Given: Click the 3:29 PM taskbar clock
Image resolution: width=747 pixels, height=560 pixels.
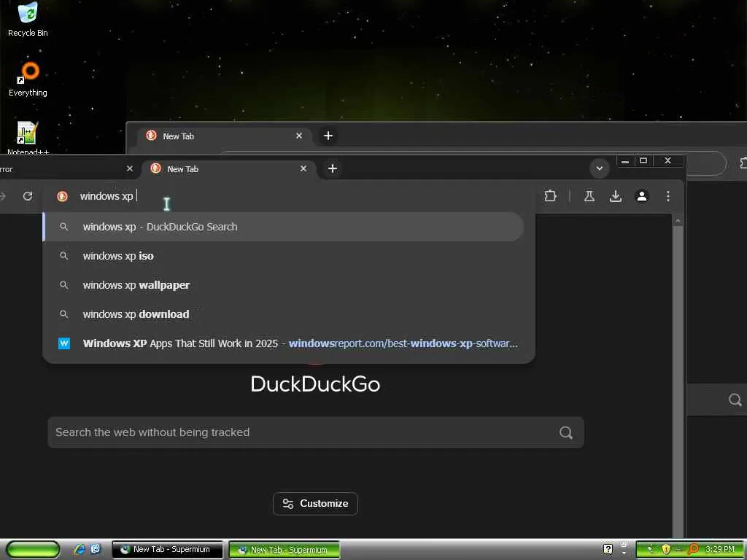Looking at the screenshot, I should (x=720, y=549).
